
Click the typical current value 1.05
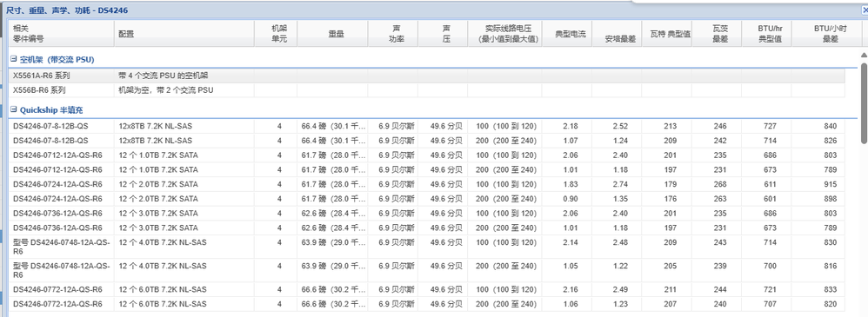click(x=571, y=266)
